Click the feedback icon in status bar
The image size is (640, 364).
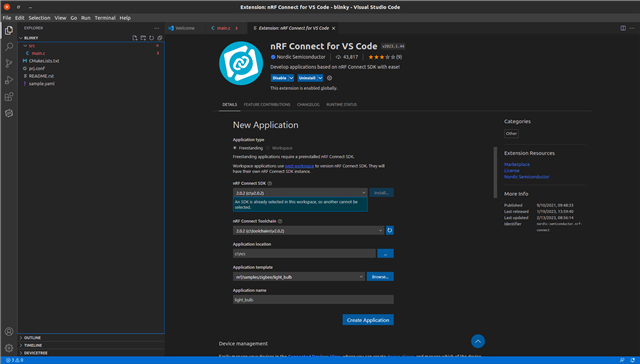[622, 360]
